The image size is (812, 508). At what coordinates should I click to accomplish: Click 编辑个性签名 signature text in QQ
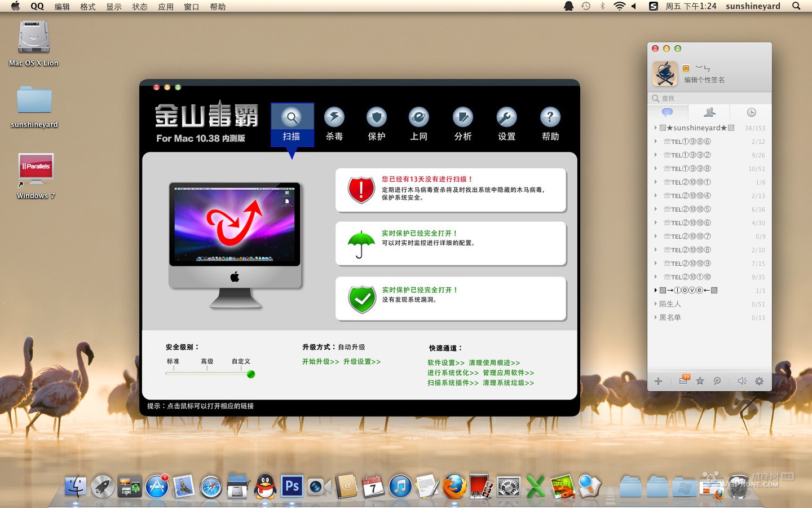[x=704, y=80]
